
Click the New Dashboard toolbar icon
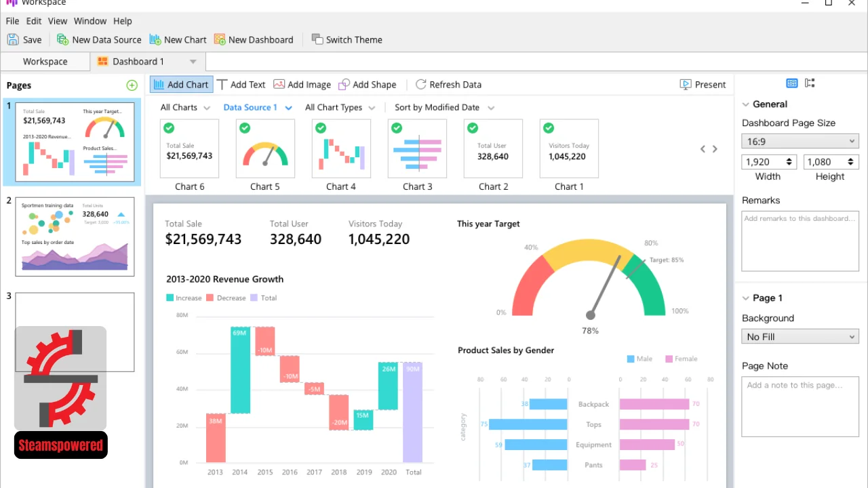click(220, 39)
